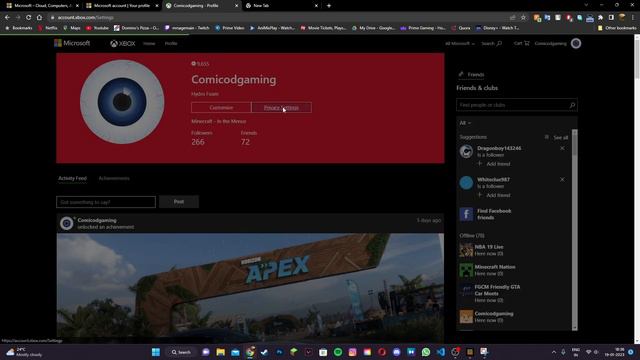This screenshot has height=360, width=640.
Task: Switch to the New Tab browser tab
Action: click(280, 6)
